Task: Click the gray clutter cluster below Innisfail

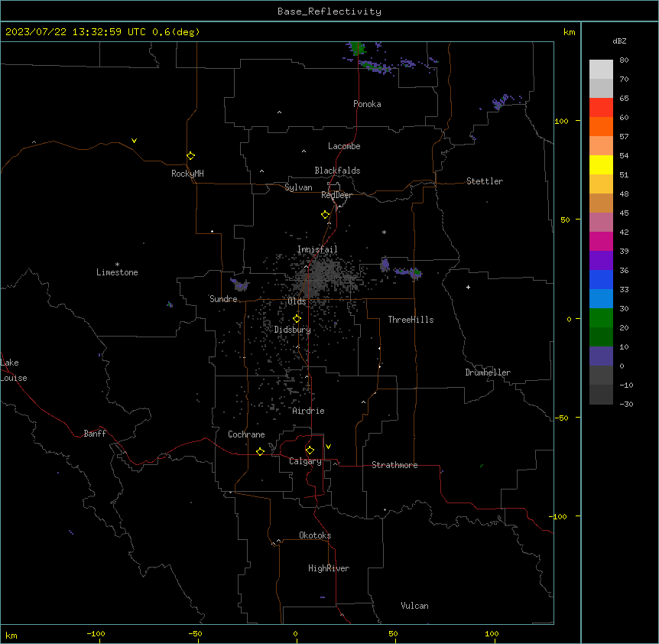Action: point(322,275)
